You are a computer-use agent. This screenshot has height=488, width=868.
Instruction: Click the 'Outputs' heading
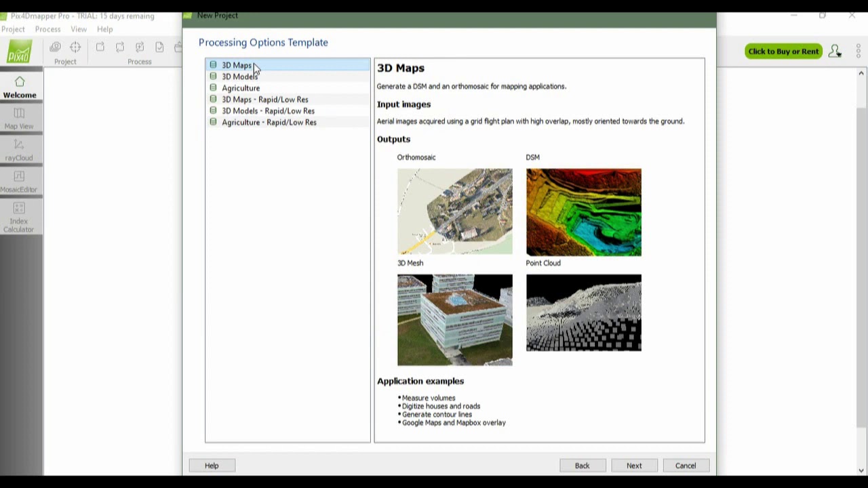tap(393, 139)
